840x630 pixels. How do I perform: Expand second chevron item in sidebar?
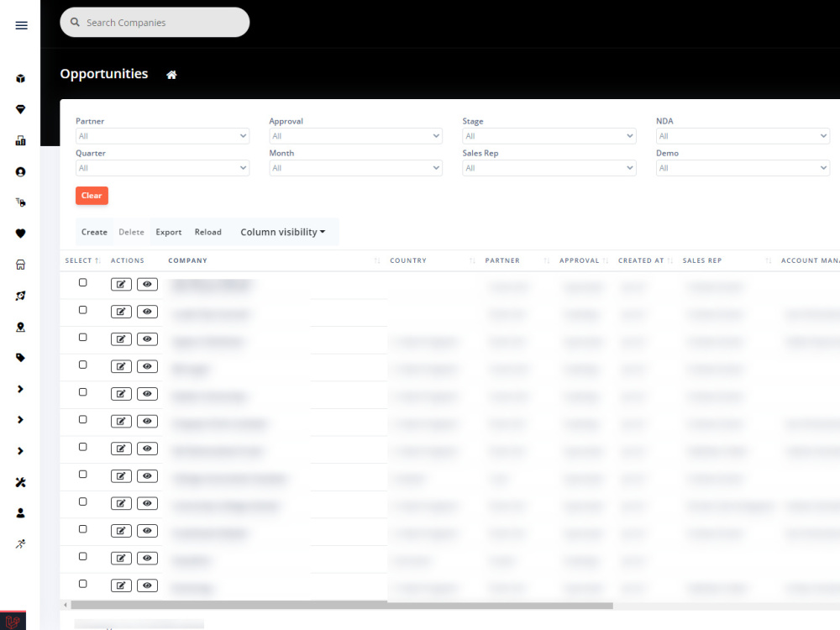click(20, 420)
